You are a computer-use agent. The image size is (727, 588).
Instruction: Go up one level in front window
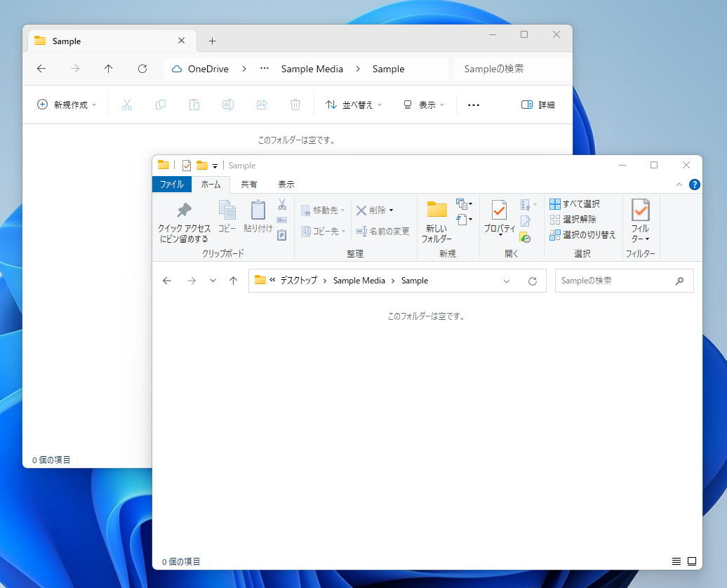coord(233,281)
